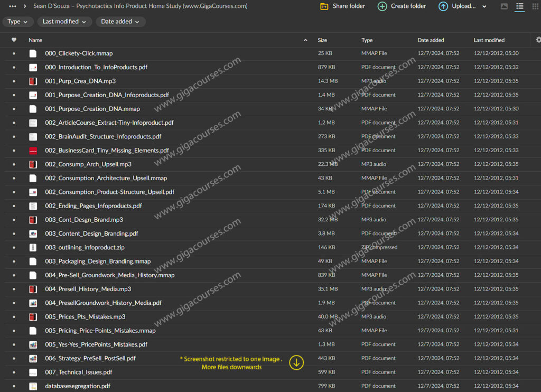Switch to media thumbnail view icon
Image resolution: width=541 pixels, height=392 pixels.
click(504, 6)
